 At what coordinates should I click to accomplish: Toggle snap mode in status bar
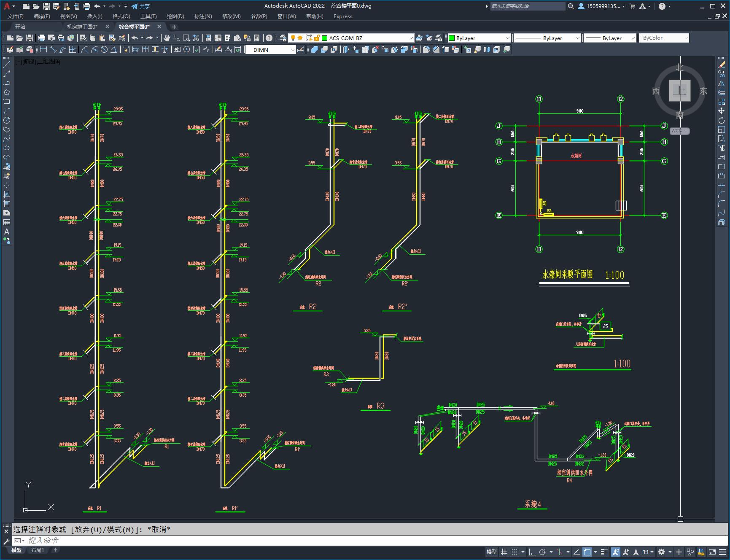coord(515,552)
